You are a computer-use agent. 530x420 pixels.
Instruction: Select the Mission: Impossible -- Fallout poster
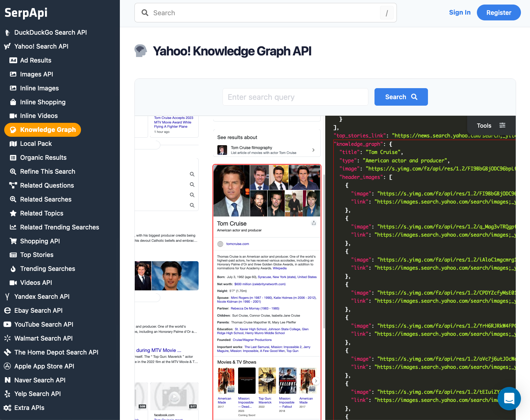287,380
